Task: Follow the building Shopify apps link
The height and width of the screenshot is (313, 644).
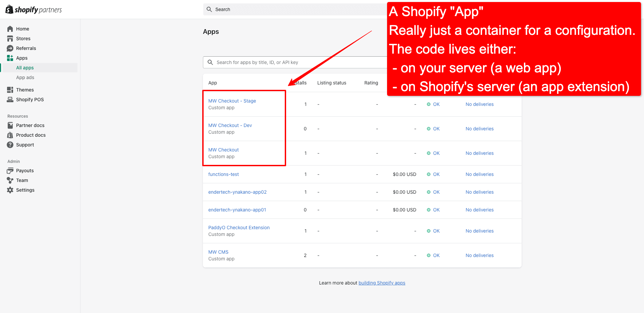Action: coord(382,283)
